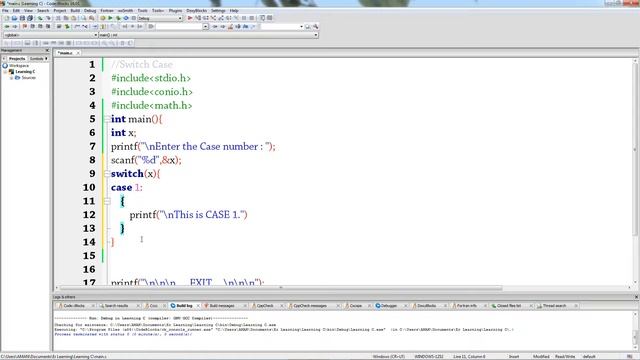
Task: Click the Debugging windows icon
Action: tap(262, 18)
